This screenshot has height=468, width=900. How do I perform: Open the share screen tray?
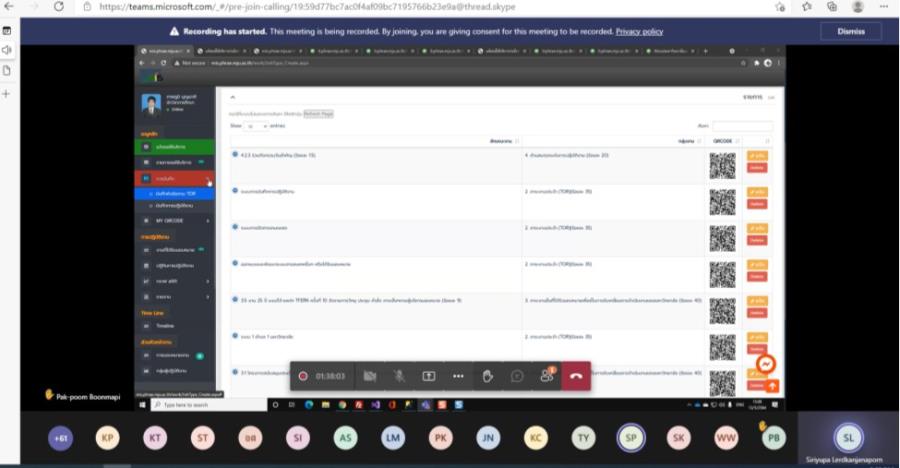coord(428,376)
